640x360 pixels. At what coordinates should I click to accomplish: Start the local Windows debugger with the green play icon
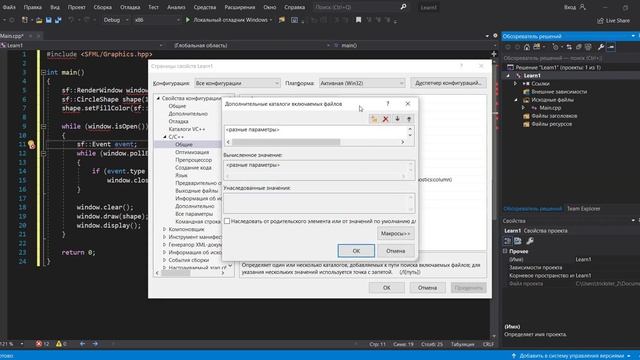188,20
